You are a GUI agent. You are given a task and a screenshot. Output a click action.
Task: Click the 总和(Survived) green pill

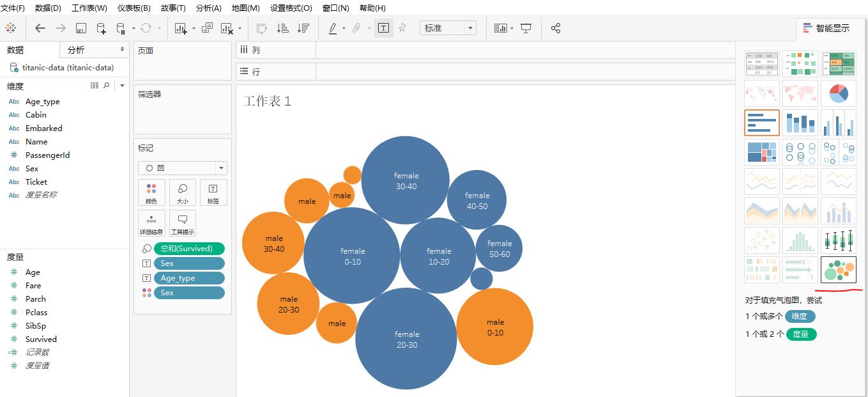tap(189, 249)
